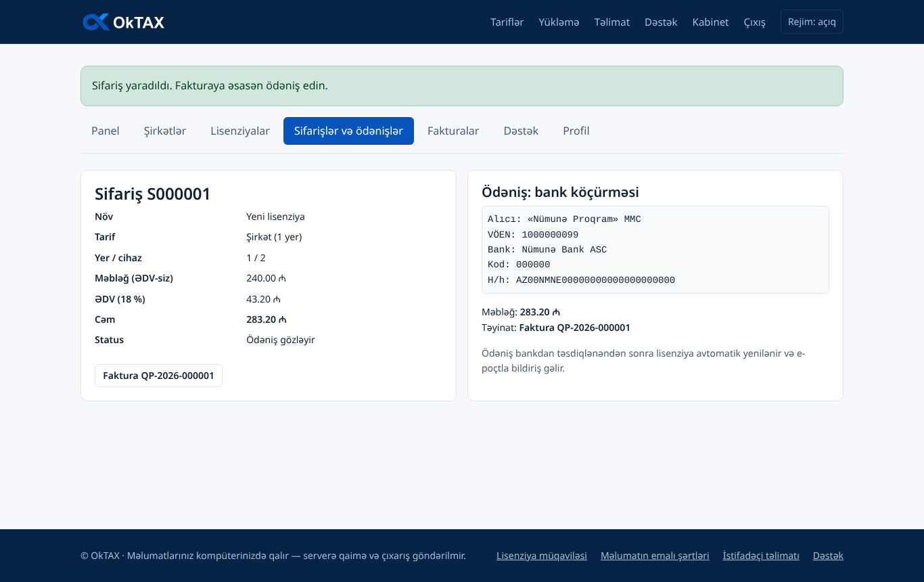This screenshot has height=582, width=924.
Task: Go to the Yükləmə page
Action: pos(559,22)
